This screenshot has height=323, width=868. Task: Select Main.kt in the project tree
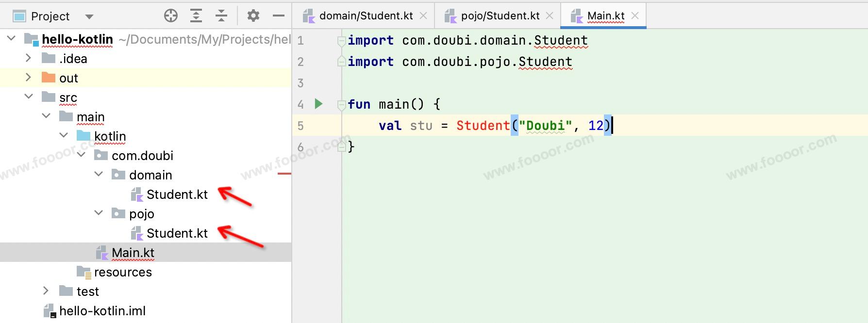pyautogui.click(x=133, y=253)
